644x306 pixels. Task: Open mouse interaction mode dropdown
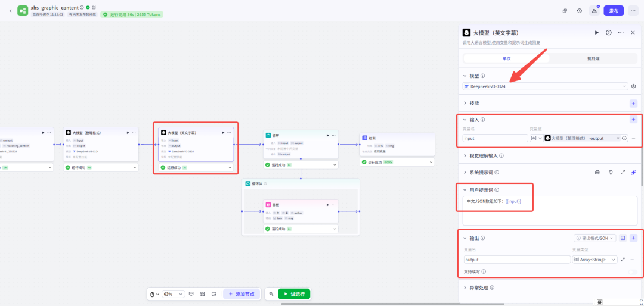(154, 294)
